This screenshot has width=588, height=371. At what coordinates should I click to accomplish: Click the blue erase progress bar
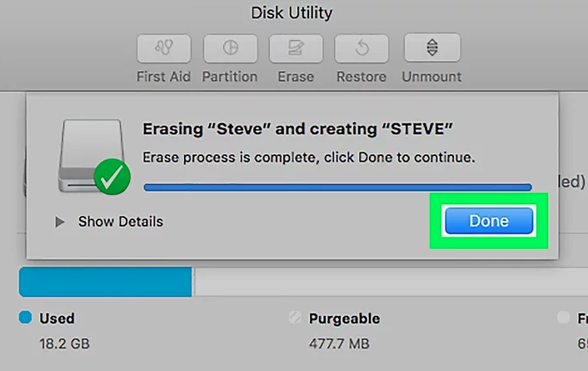[337, 188]
